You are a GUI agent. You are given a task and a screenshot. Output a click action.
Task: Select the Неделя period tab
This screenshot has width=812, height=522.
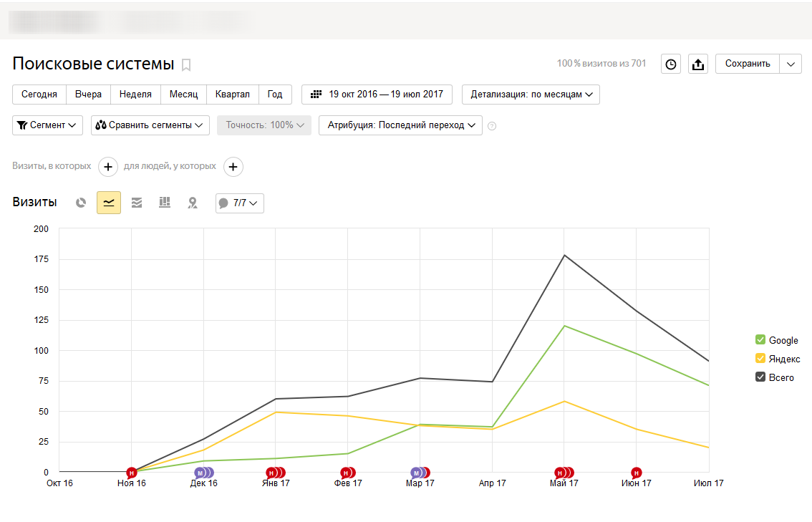click(x=135, y=95)
